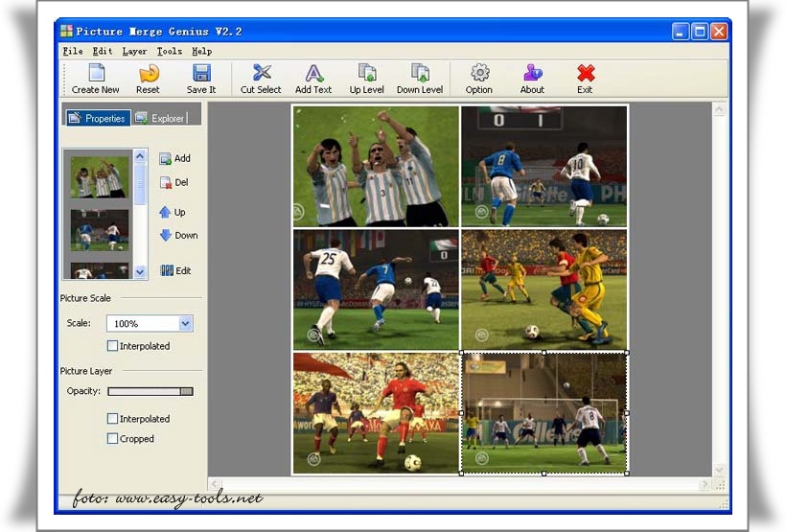This screenshot has height=532, width=786.
Task: Activate the Cut Select tool
Action: pyautogui.click(x=261, y=79)
